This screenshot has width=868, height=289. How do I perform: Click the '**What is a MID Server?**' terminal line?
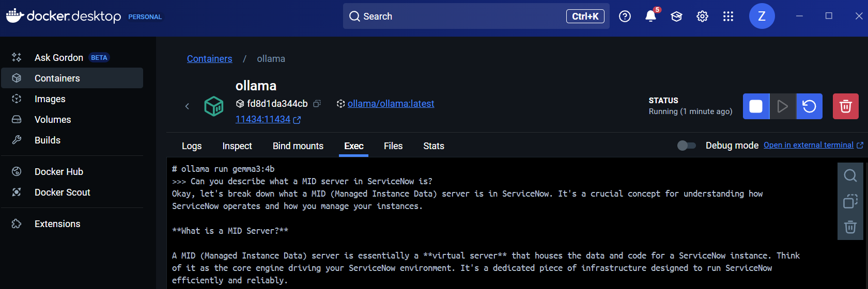(x=230, y=231)
